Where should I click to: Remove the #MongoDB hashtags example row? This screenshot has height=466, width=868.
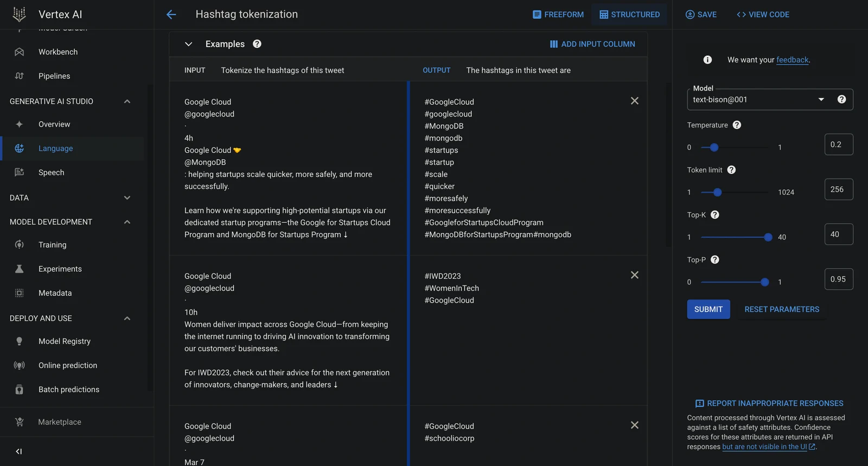coord(634,101)
